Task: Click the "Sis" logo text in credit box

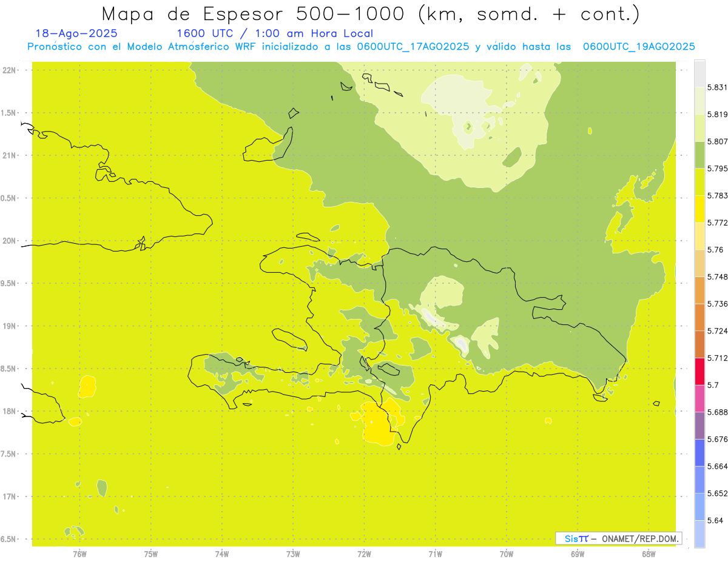Action: 571,538
